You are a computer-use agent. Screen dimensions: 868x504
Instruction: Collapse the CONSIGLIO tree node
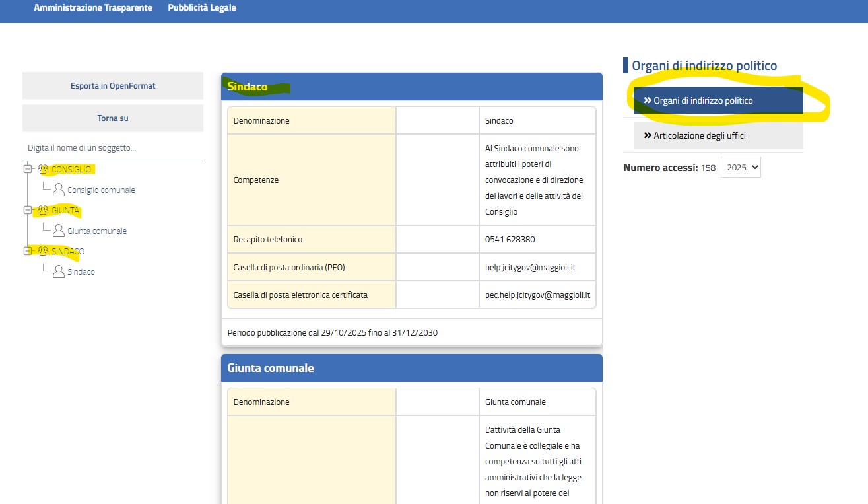28,170
